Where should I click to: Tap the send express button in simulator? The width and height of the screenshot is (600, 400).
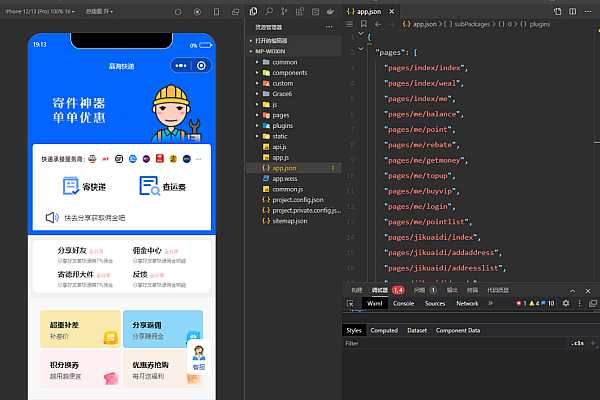85,186
